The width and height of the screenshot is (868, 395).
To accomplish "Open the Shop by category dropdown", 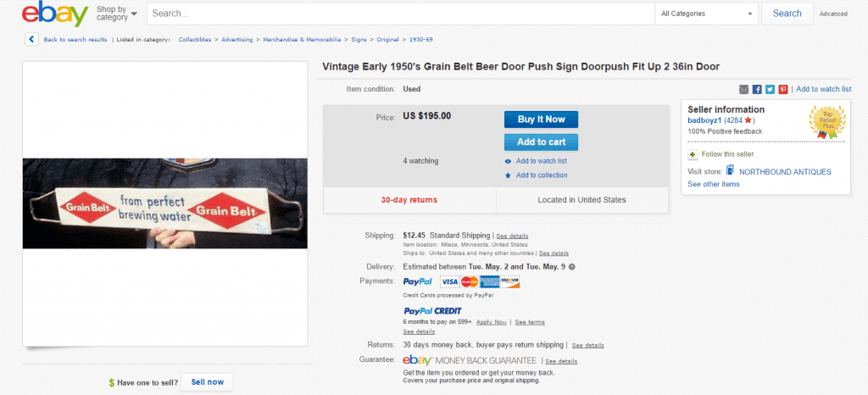I will pyautogui.click(x=117, y=14).
